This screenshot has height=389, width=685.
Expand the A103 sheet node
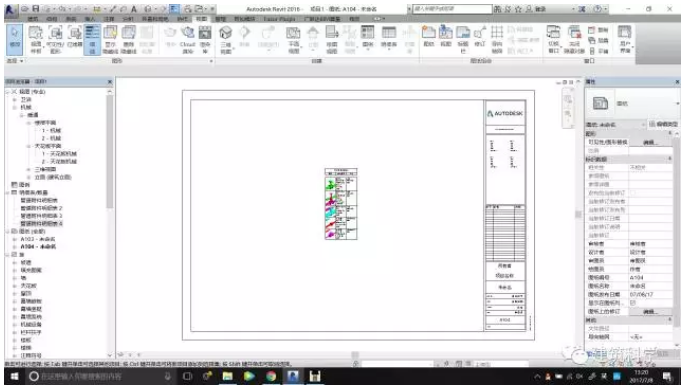(x=15, y=240)
